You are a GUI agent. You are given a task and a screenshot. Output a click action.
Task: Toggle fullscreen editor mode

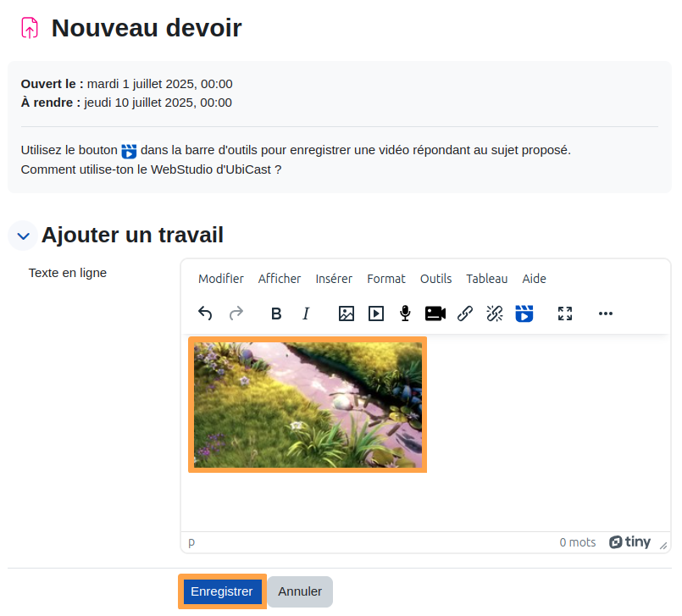click(565, 314)
